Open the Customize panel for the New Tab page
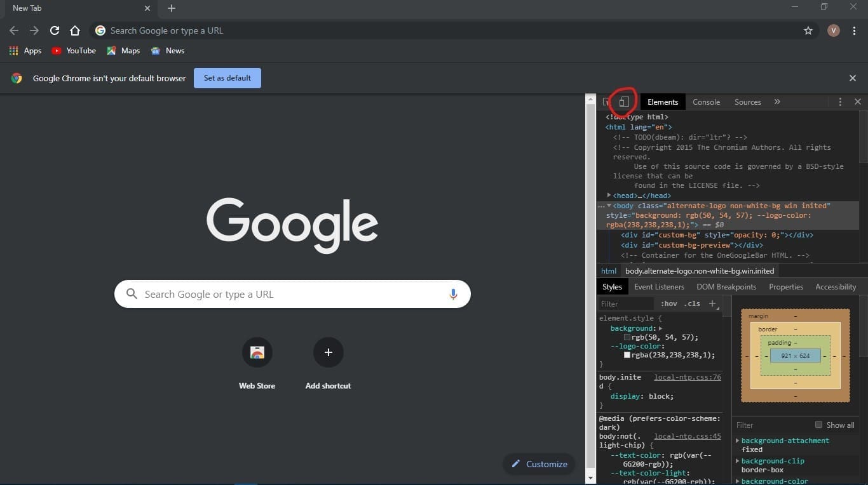 coord(539,463)
